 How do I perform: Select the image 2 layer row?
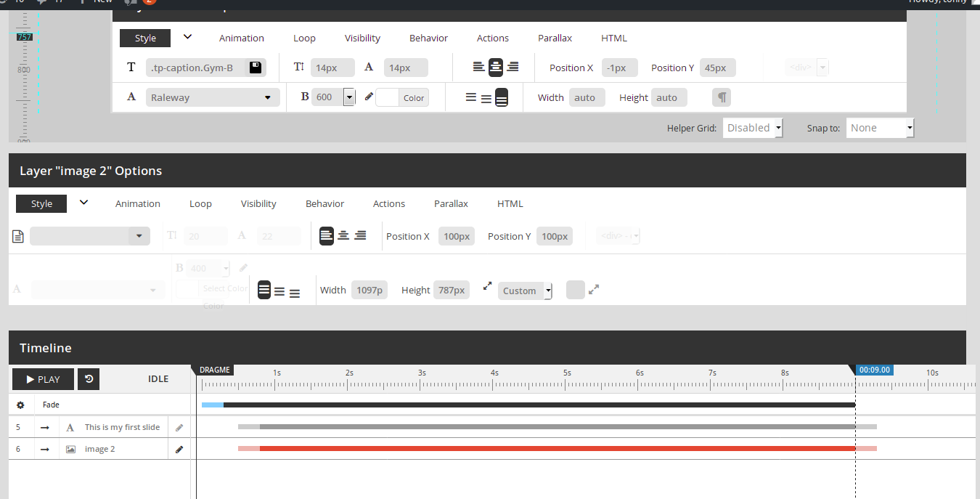[x=100, y=449]
